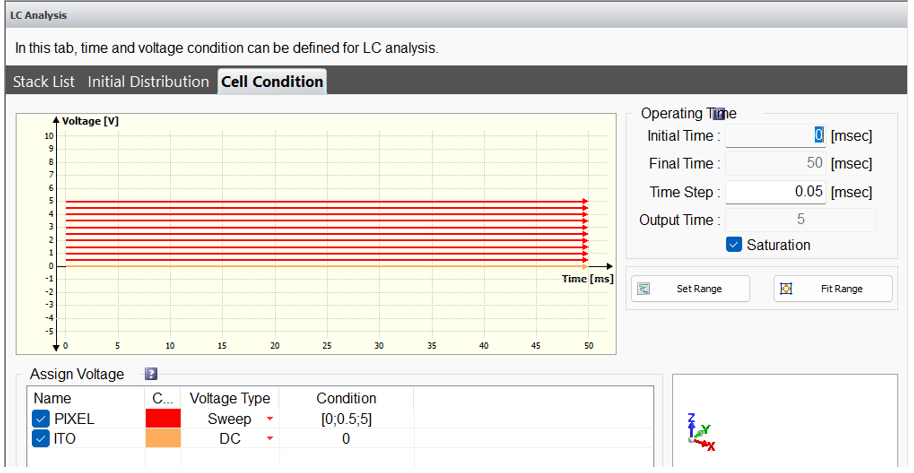Click the Voltage Type column header
The width and height of the screenshot is (914, 473).
pos(230,398)
